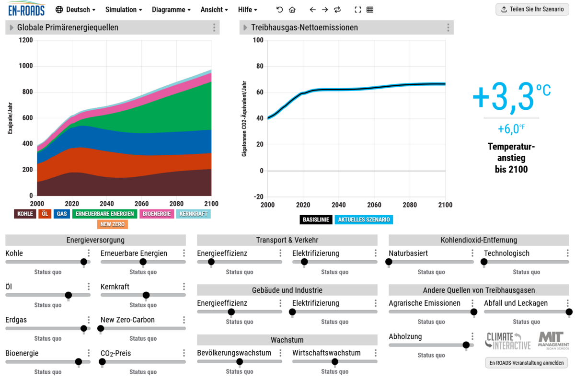Image resolution: width=575 pixels, height=392 pixels.
Task: Click the forward arrow icon
Action: pyautogui.click(x=325, y=10)
